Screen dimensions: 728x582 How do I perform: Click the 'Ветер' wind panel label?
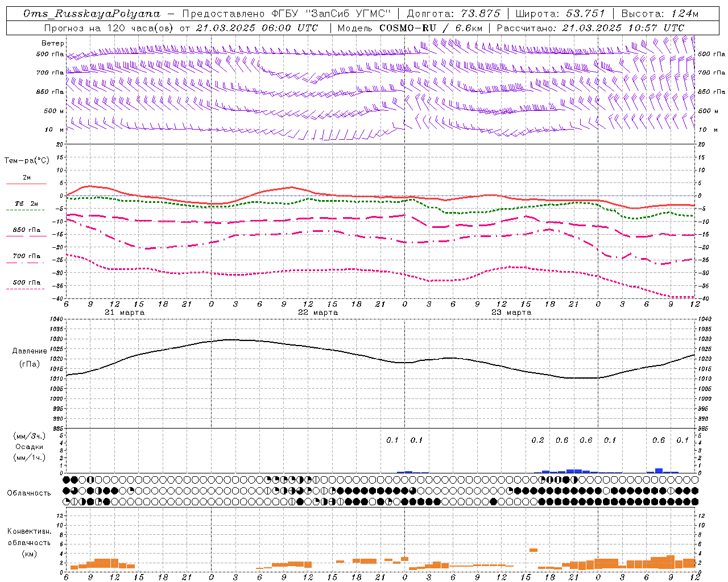click(53, 43)
